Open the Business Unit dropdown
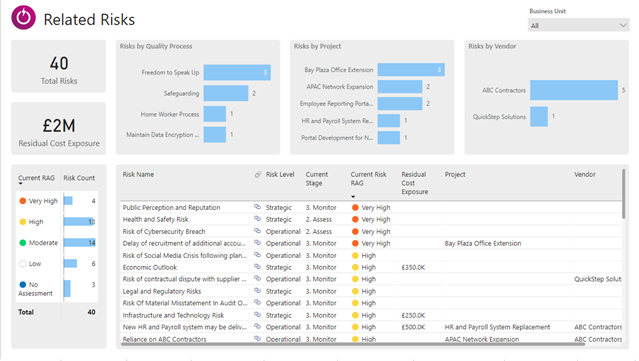Viewport: 639px width, 361px height. click(578, 25)
